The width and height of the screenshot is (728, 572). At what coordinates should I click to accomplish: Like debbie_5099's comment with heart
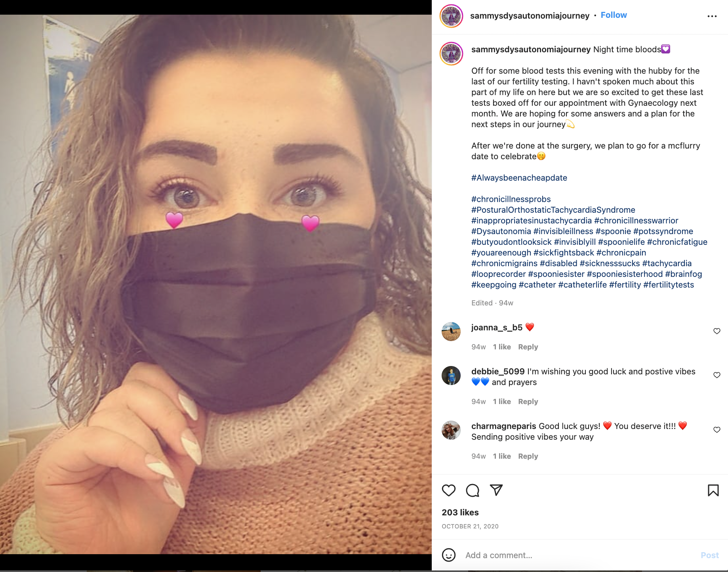tap(717, 375)
